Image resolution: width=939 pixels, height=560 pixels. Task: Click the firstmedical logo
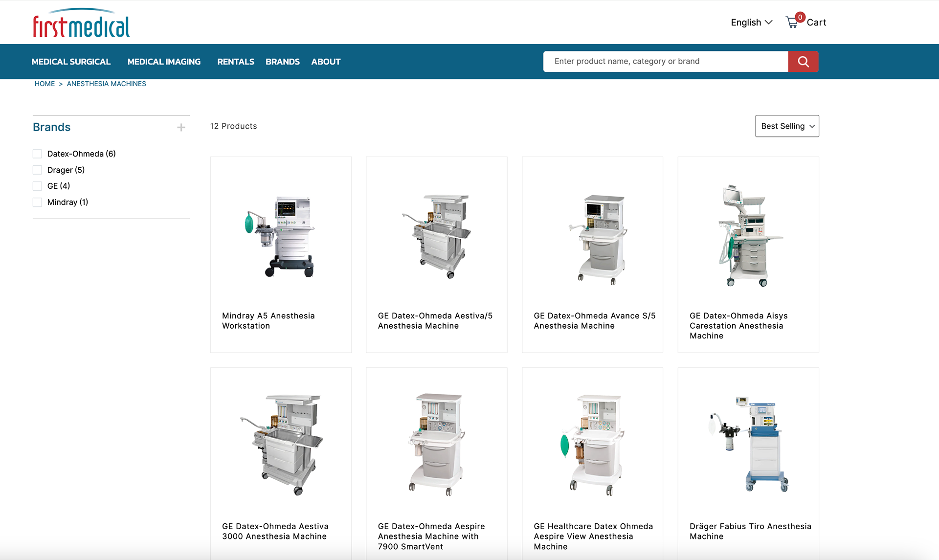click(81, 23)
